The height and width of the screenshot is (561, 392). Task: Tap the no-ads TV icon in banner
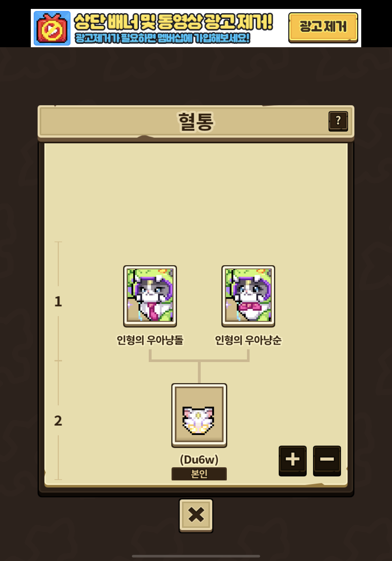click(52, 28)
